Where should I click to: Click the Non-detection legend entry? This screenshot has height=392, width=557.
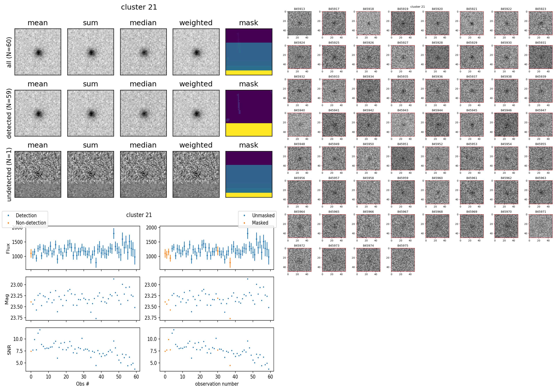pyautogui.click(x=31, y=223)
